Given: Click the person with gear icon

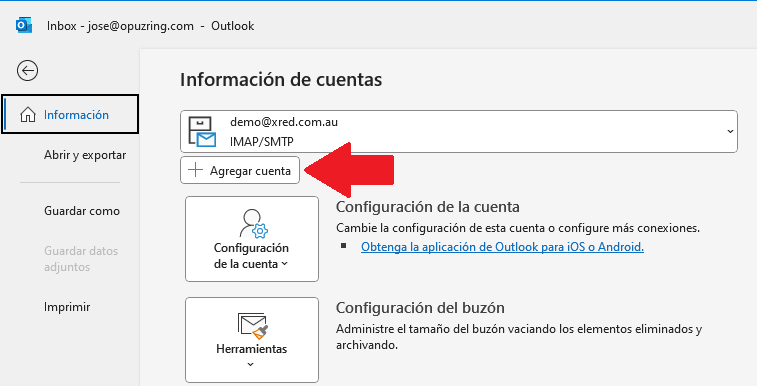Looking at the screenshot, I should (x=253, y=223).
